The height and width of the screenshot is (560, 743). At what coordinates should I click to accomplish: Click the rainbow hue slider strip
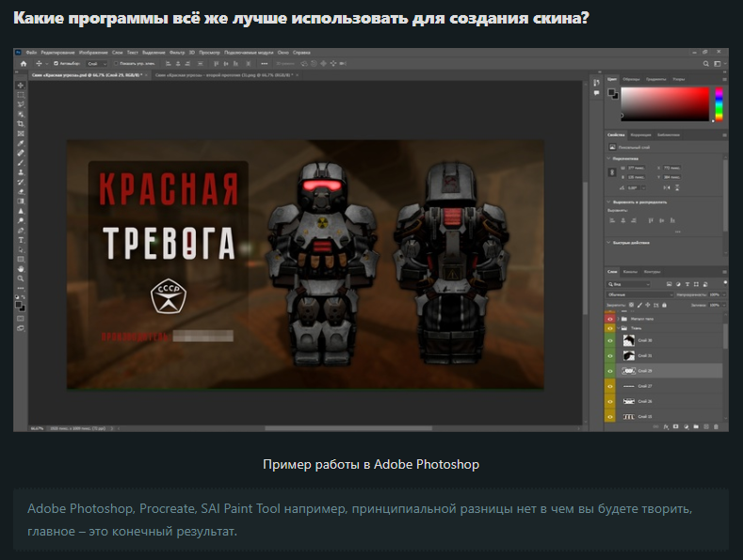[719, 104]
